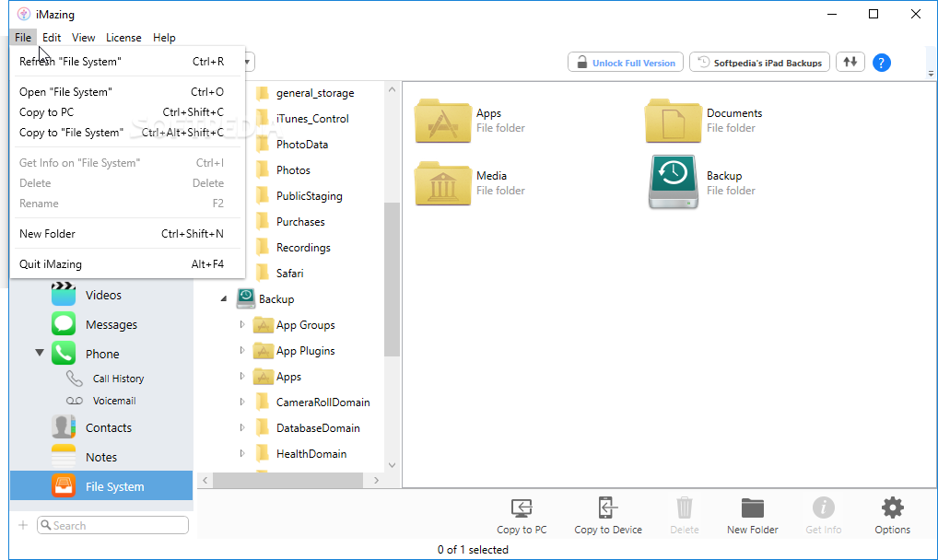The image size is (938, 560).
Task: Expand the DatabaseDomain tree node
Action: tap(242, 427)
